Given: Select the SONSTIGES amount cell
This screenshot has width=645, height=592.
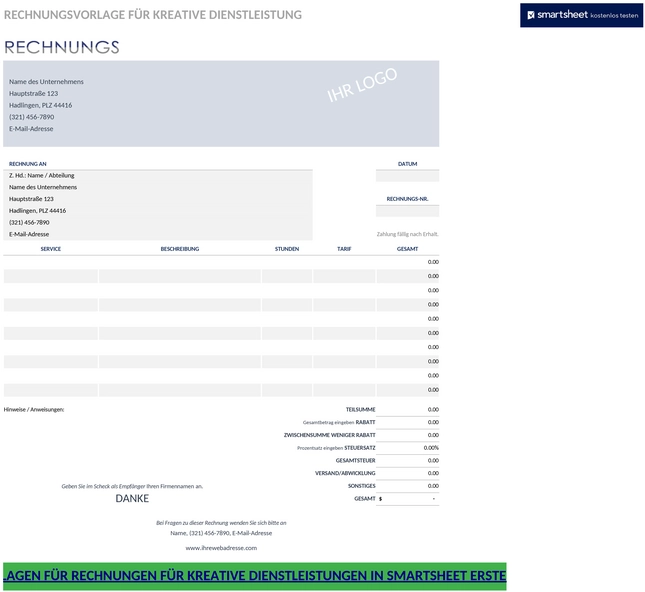Looking at the screenshot, I should click(407, 486).
